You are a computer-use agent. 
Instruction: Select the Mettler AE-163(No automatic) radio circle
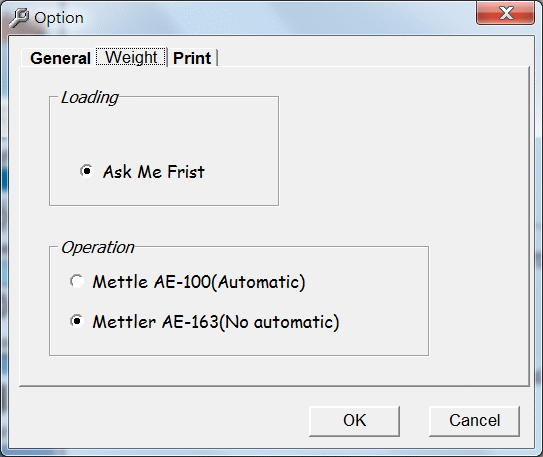tap(77, 321)
